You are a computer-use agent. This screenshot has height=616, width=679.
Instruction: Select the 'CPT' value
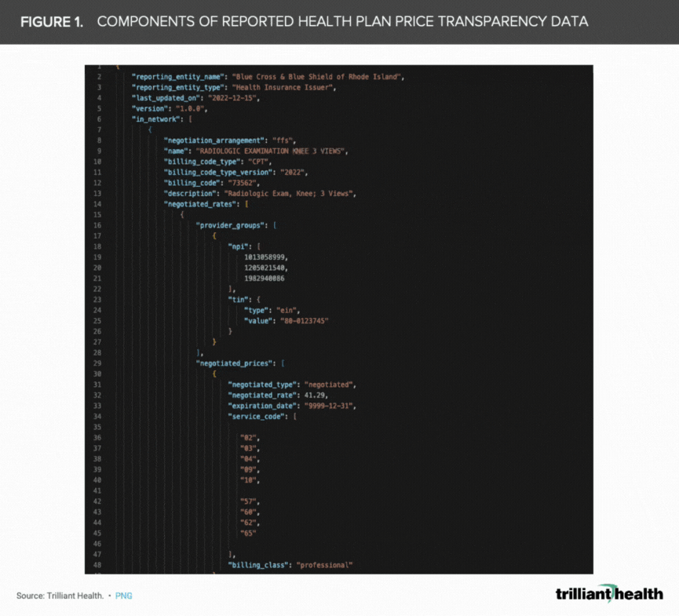(x=258, y=162)
